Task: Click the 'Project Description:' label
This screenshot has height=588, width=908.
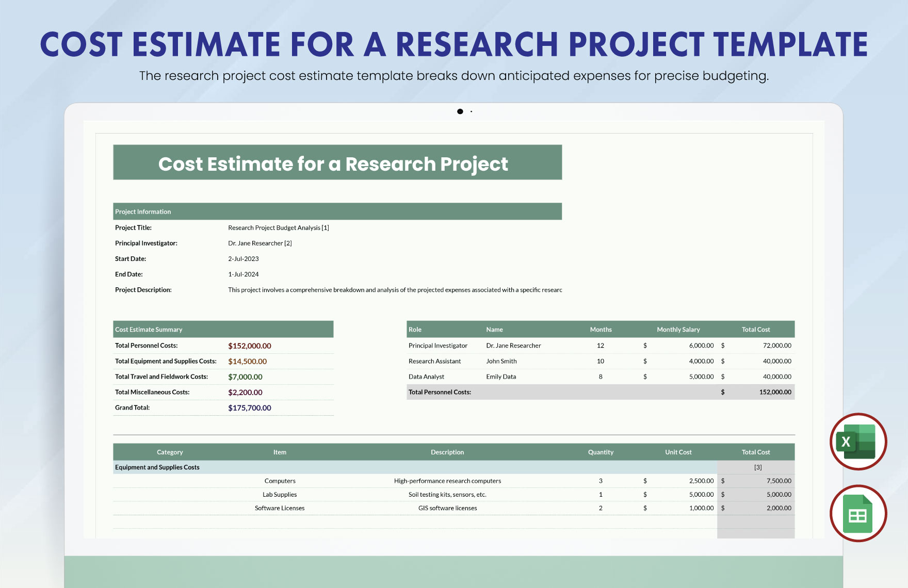Action: click(143, 289)
